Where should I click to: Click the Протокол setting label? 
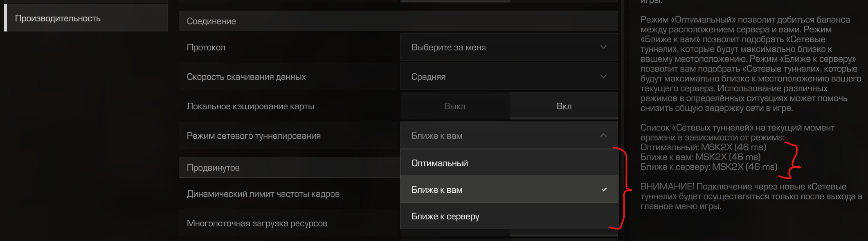tap(206, 47)
